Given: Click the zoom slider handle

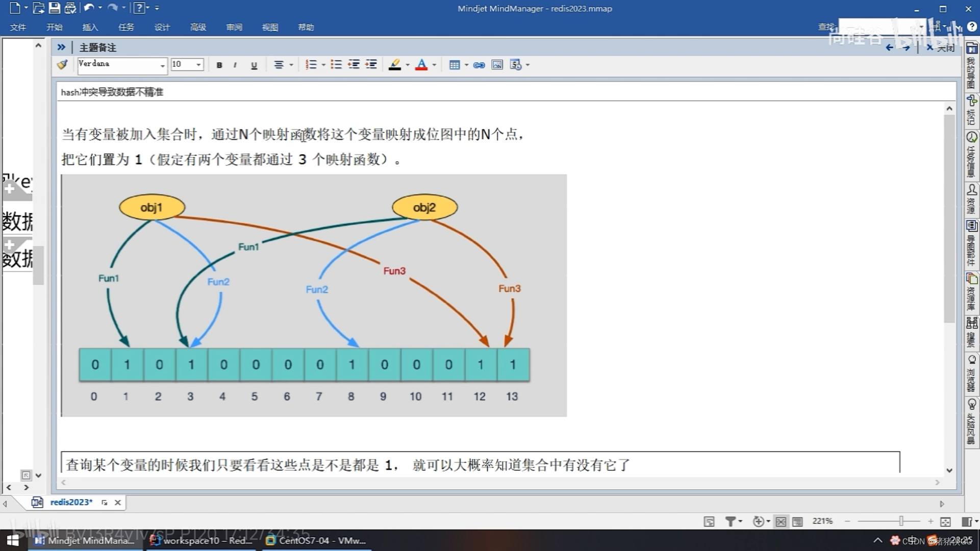Looking at the screenshot, I should 901,521.
